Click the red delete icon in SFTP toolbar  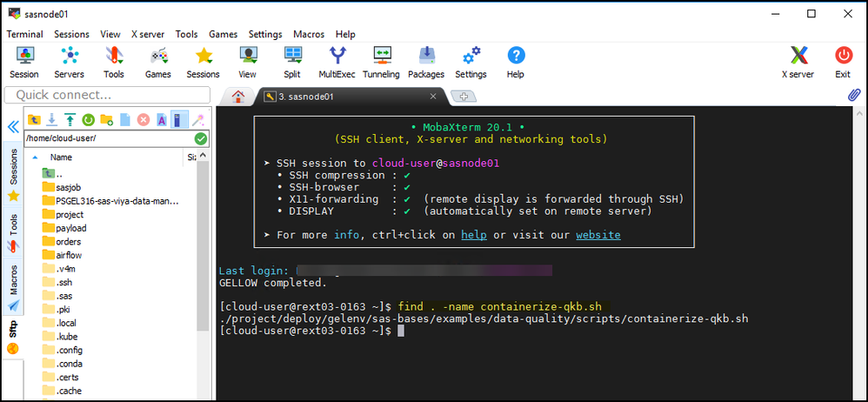(144, 119)
